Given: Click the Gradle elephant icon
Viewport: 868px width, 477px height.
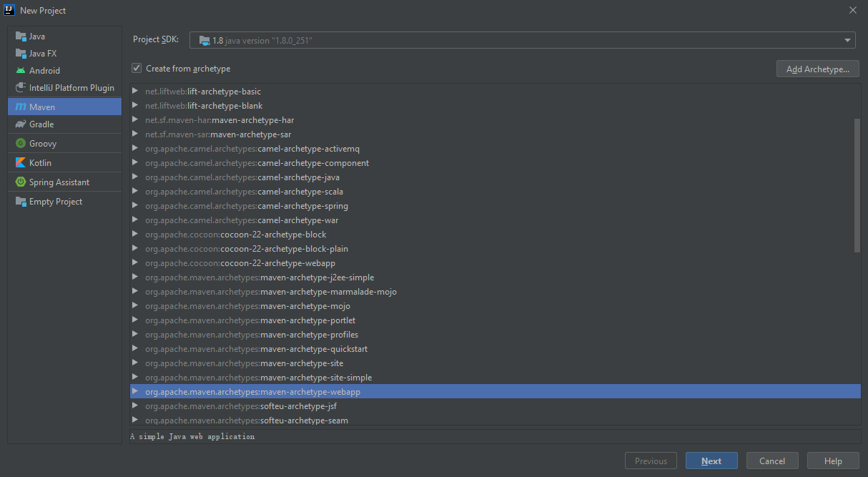Looking at the screenshot, I should [20, 124].
